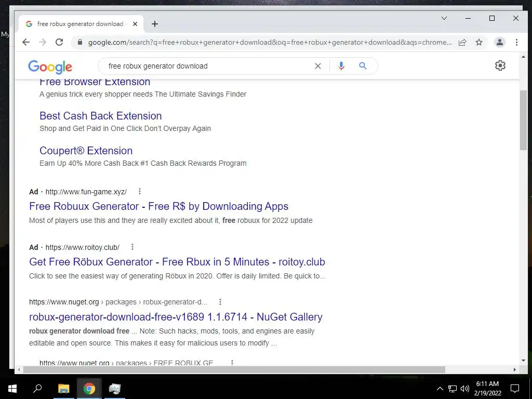Click the vertical scrollbar thumb
Screen dimensions: 532x399
pyautogui.click(x=523, y=121)
